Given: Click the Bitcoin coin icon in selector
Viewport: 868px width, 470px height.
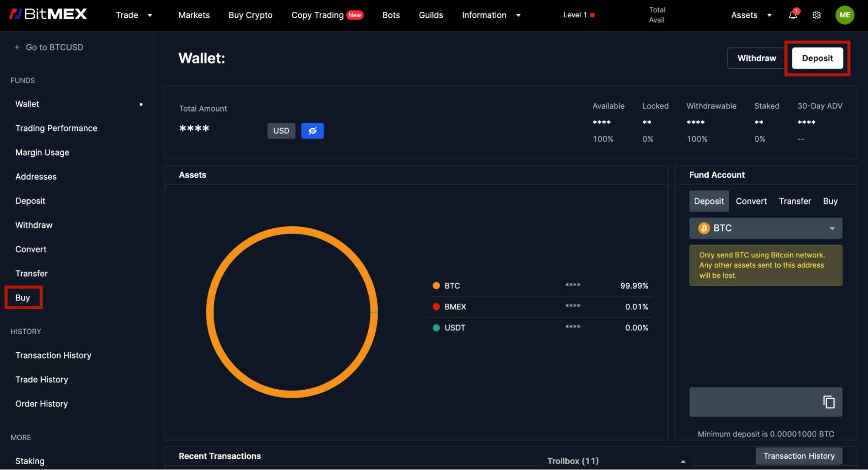Looking at the screenshot, I should tap(703, 228).
